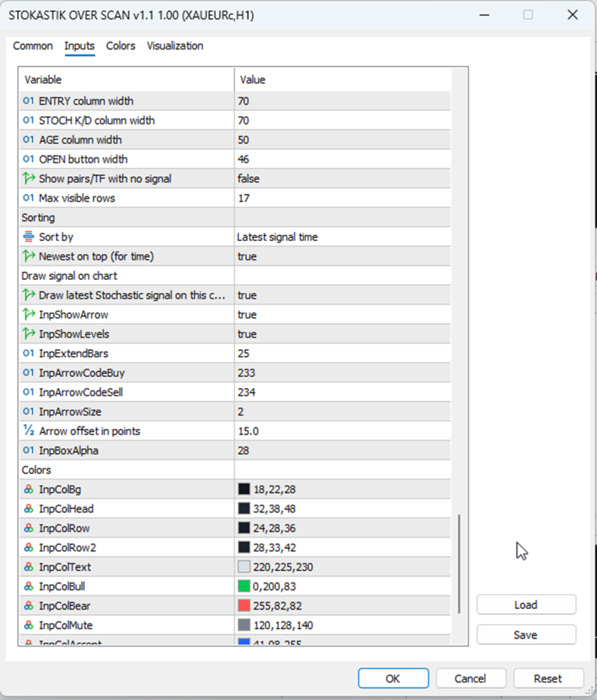597x700 pixels.
Task: Open the Latest signal time dropdown
Action: click(343, 237)
